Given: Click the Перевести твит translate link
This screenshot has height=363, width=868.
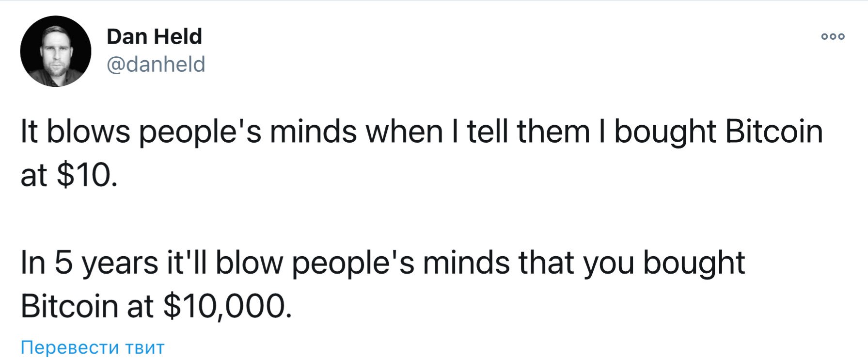Looking at the screenshot, I should pyautogui.click(x=93, y=347).
